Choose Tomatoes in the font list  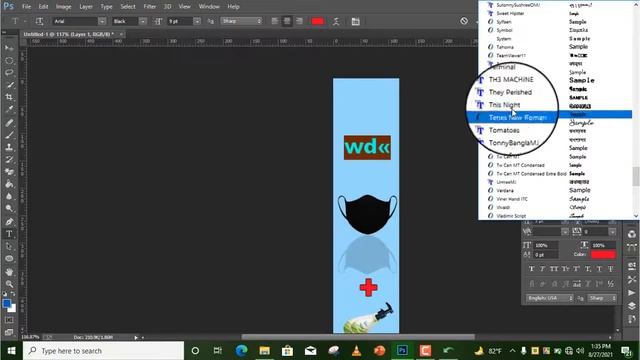click(504, 130)
